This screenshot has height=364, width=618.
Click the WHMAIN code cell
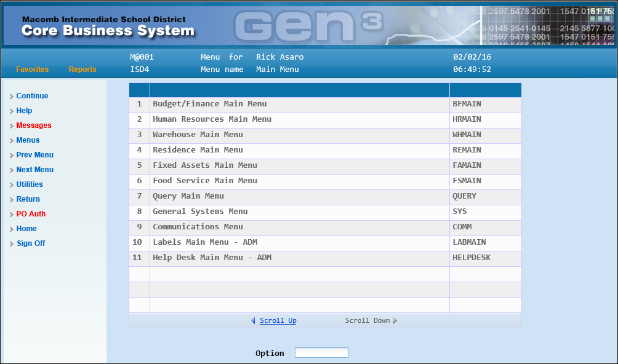point(485,135)
